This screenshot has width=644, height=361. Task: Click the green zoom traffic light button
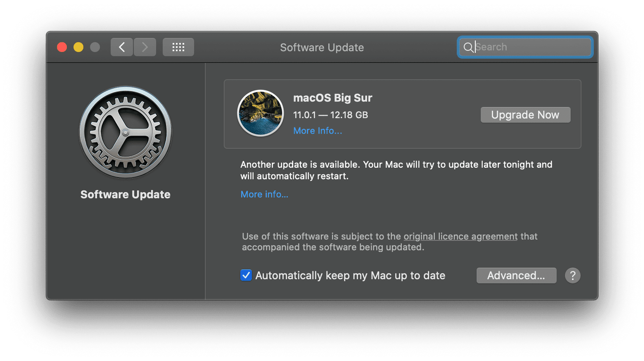coord(95,47)
